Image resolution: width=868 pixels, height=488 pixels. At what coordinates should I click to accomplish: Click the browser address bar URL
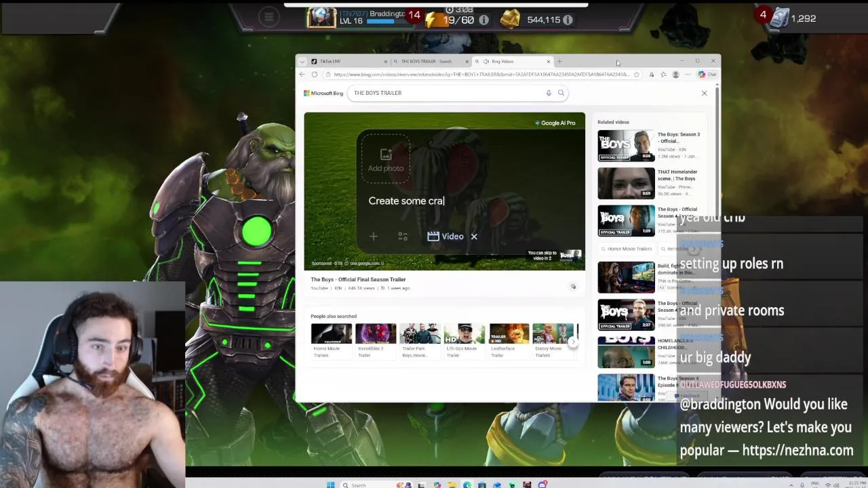point(481,75)
